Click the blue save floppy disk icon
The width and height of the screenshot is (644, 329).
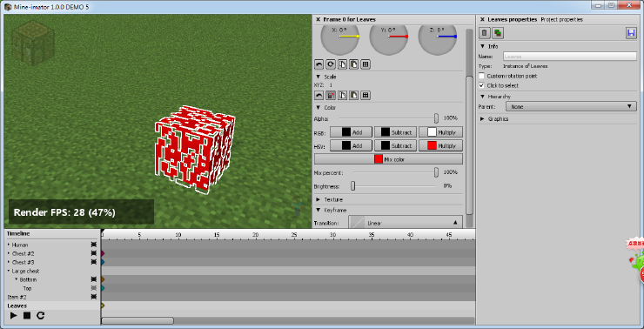coord(631,33)
